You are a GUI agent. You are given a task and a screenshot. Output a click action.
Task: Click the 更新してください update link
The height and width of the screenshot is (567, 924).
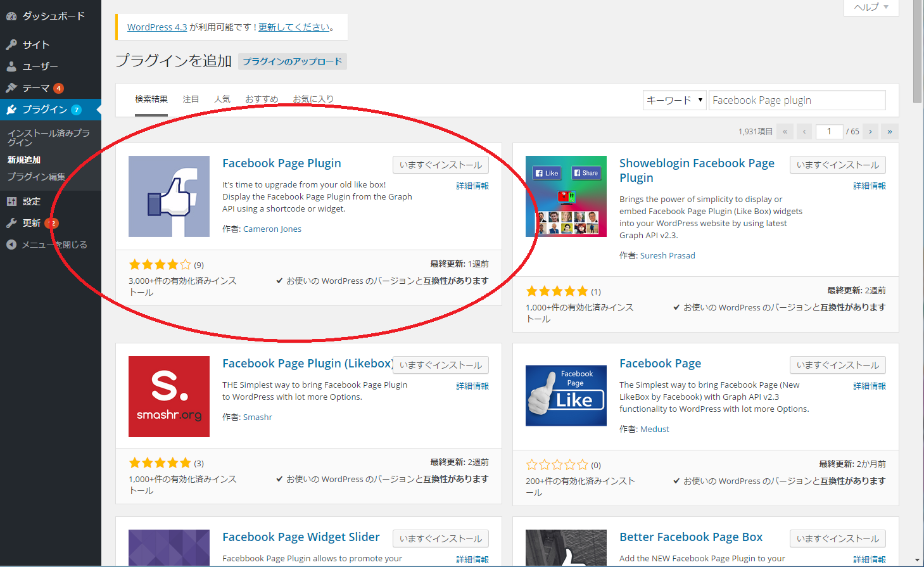pyautogui.click(x=294, y=27)
